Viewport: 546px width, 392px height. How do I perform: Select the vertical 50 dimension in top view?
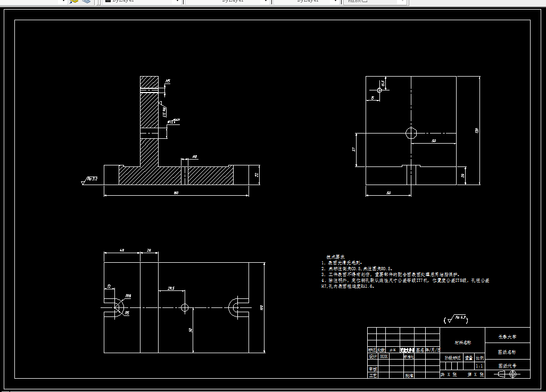coord(191,330)
